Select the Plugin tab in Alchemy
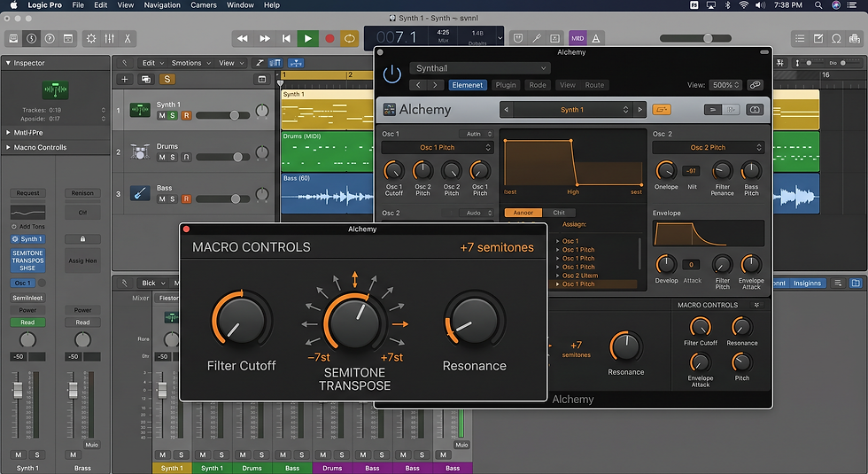This screenshot has width=868, height=474. tap(506, 85)
